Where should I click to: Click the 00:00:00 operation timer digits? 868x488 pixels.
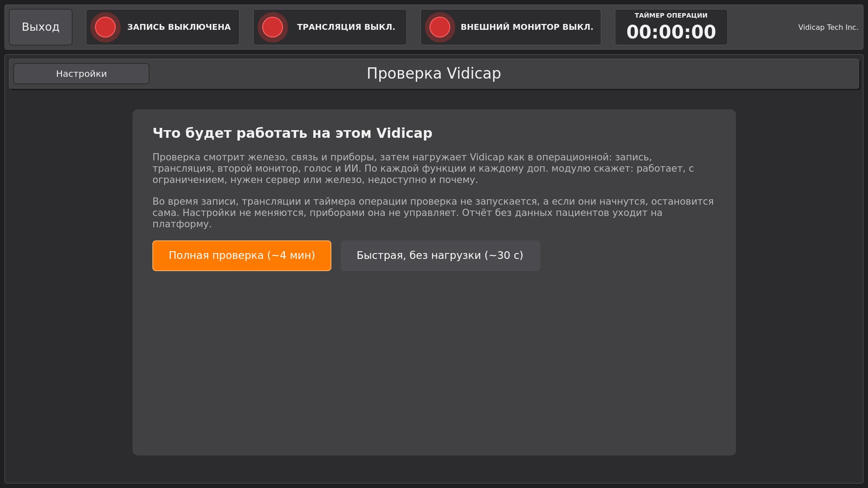(671, 32)
